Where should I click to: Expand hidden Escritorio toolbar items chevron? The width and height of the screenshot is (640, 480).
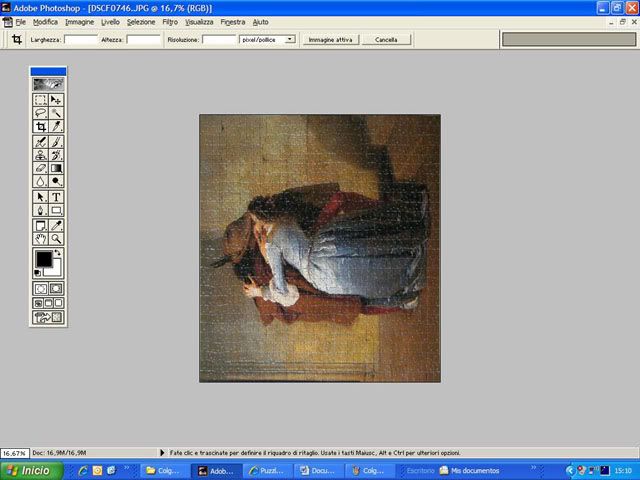point(533,467)
